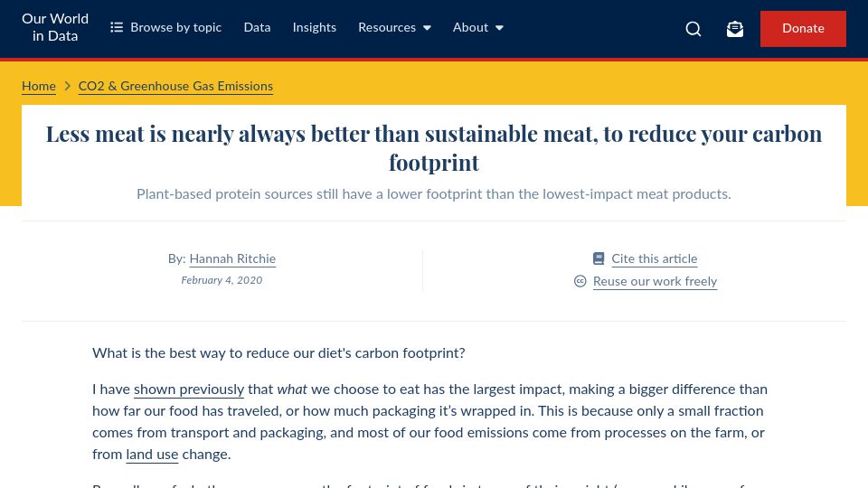
Task: Click the date 'February 4, 2020'
Action: (222, 280)
